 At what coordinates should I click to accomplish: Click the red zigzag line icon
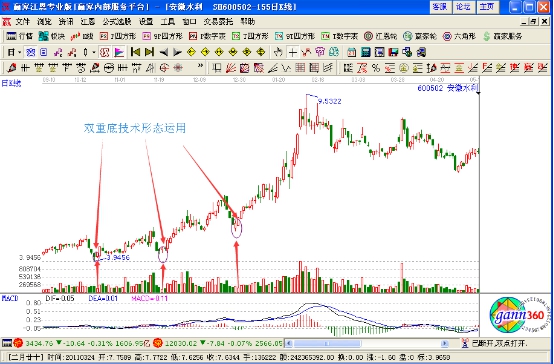pos(306,53)
